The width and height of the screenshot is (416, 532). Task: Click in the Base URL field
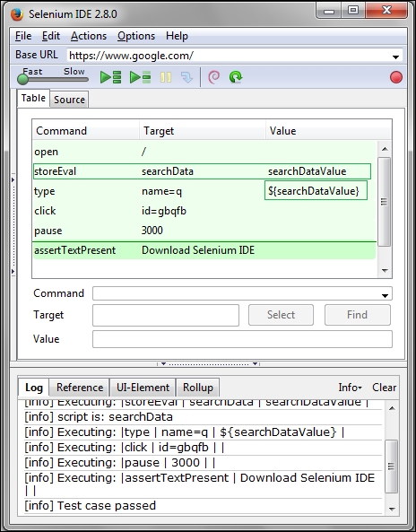[x=229, y=56]
